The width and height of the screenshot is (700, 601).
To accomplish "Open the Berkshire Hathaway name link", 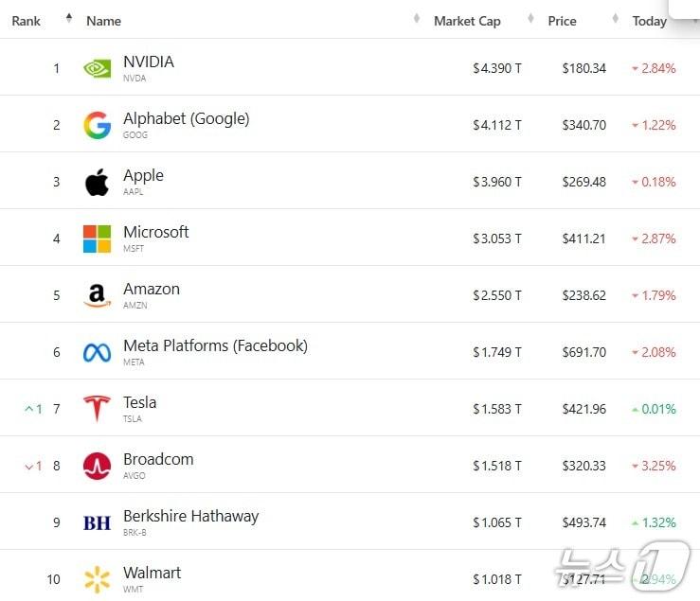I will 190,517.
